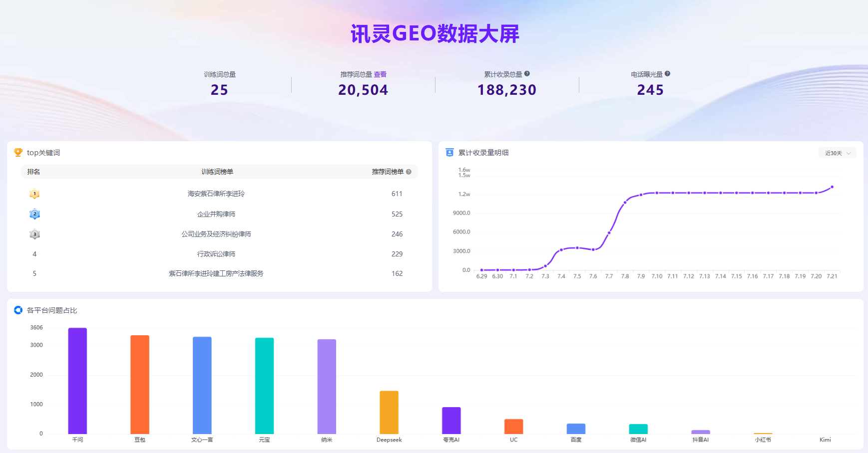Screen dimensions: 868x453
Task: Select the 元宝 teal bar
Action: pyautogui.click(x=264, y=386)
